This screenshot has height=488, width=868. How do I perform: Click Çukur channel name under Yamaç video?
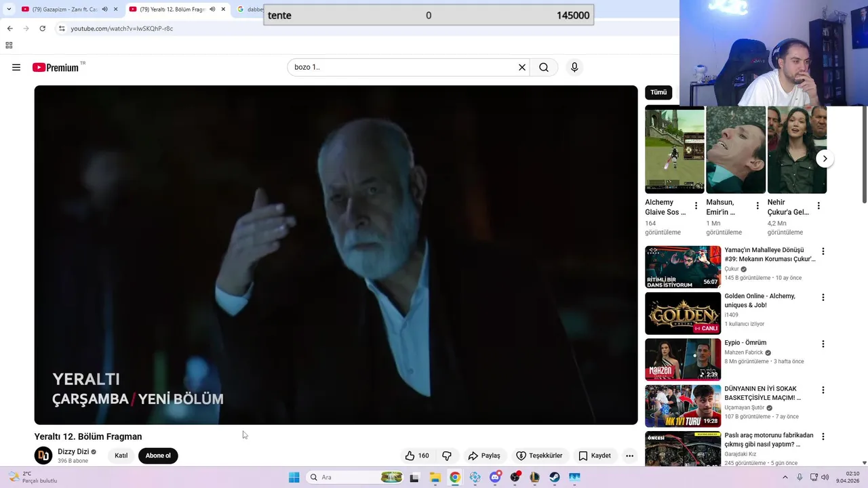tap(732, 268)
